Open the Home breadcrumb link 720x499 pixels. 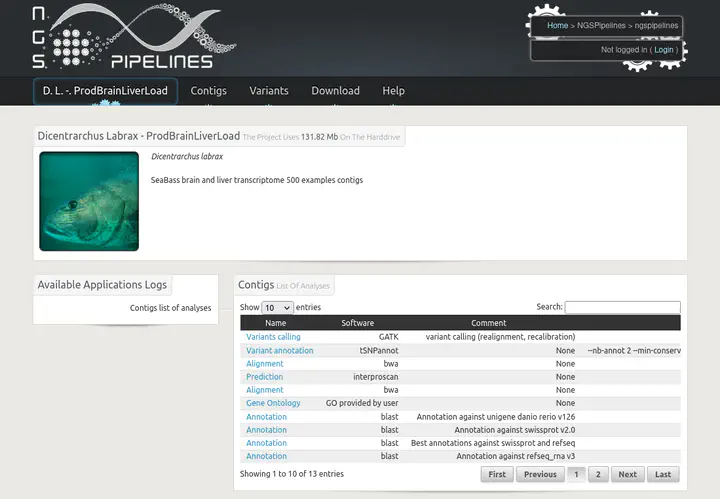coord(557,25)
